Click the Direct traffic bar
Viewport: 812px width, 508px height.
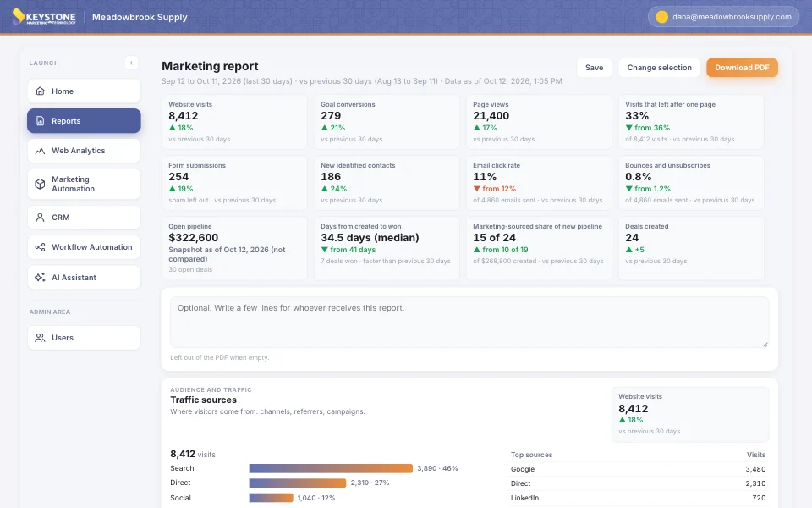coord(297,483)
